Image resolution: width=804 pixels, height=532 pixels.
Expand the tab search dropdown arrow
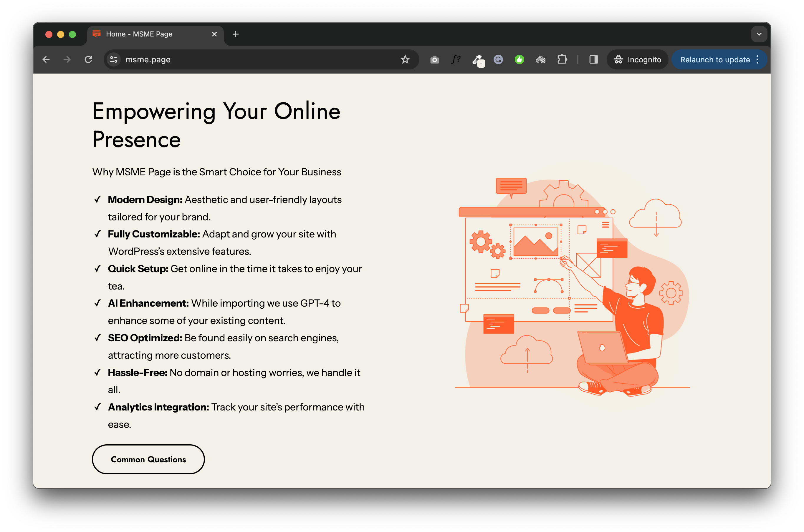[759, 34]
